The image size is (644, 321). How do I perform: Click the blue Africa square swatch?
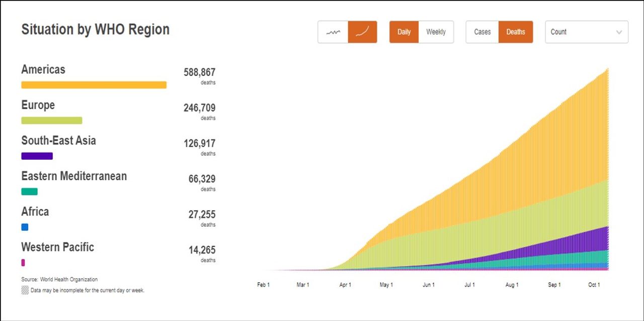(x=25, y=227)
